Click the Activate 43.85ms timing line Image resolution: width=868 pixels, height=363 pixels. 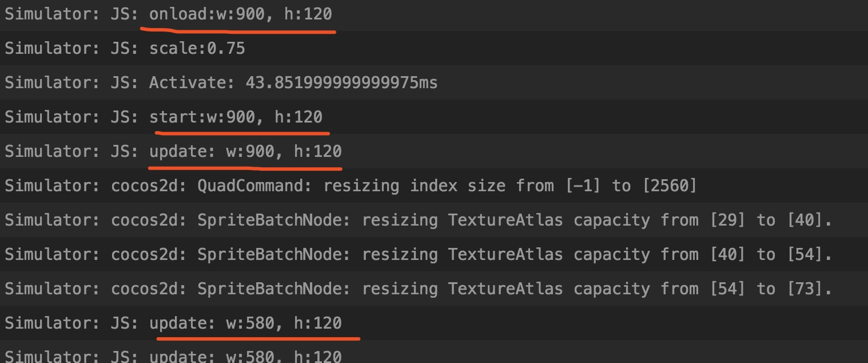[x=293, y=83]
